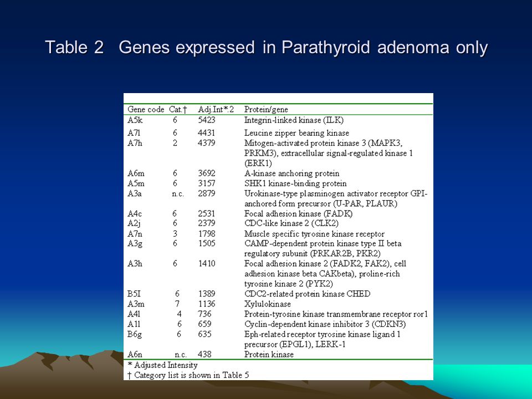
Task: Click 'Focal adhesion kinase (FADK)' entry
Action: 298,214
